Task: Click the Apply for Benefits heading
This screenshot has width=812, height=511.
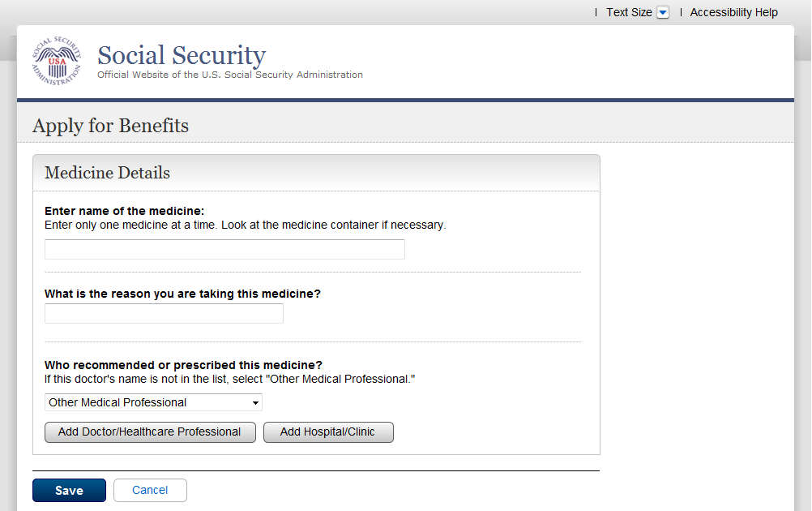Action: point(110,126)
